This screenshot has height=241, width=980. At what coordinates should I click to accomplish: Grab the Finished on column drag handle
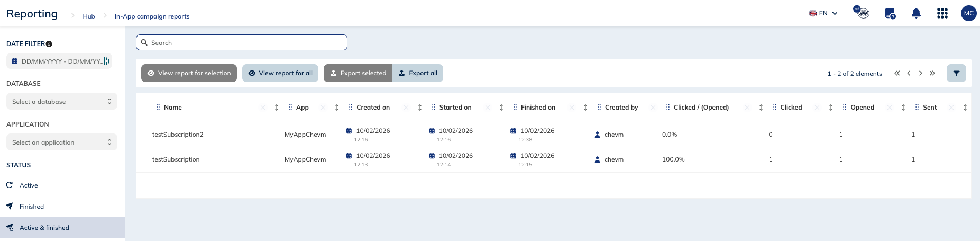(515, 107)
